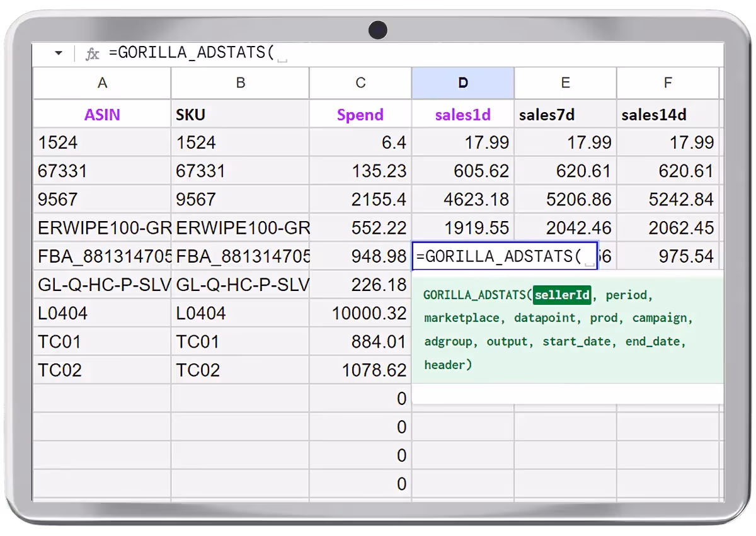Click the highlighted sellerId parameter hint

tap(561, 295)
